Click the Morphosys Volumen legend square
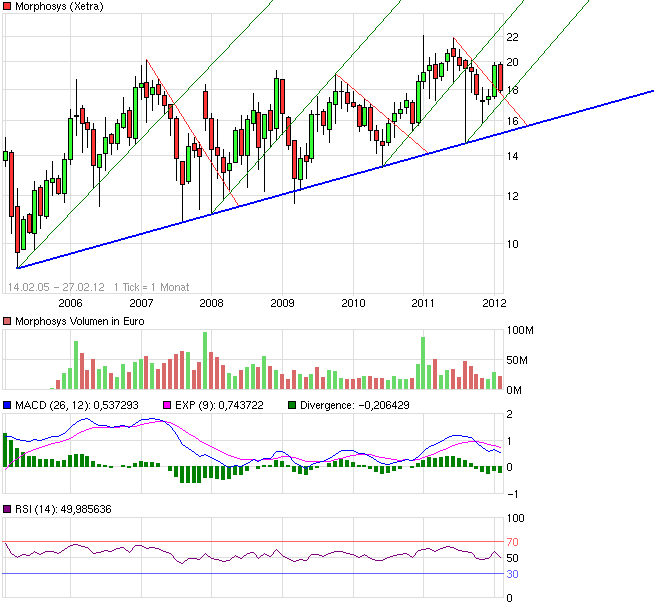The width and height of the screenshot is (654, 606). pos(7,321)
